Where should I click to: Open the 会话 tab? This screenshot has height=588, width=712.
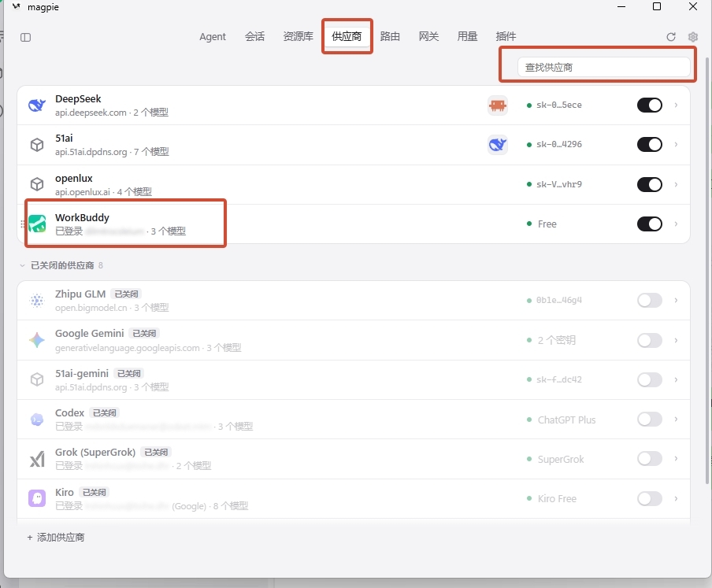[254, 37]
